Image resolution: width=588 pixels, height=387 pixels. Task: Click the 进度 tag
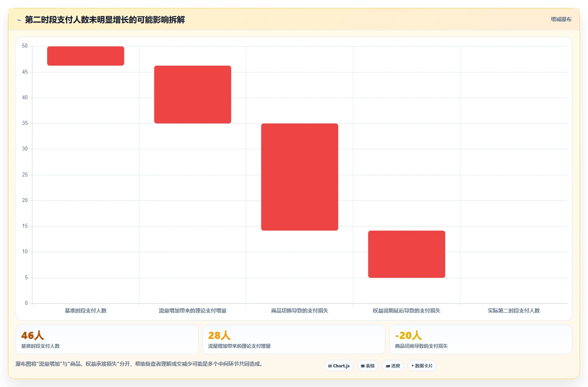coord(393,366)
